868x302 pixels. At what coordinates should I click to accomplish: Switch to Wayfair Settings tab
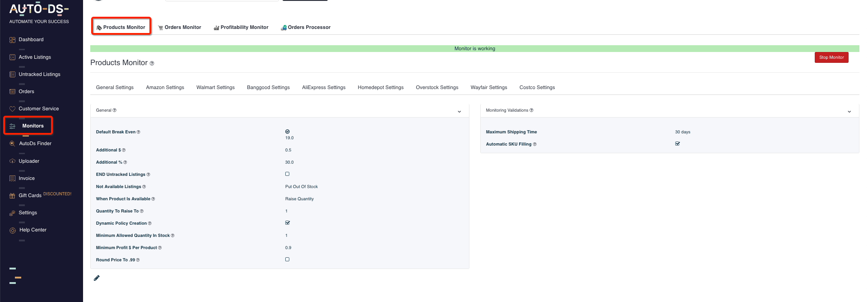[x=489, y=88]
